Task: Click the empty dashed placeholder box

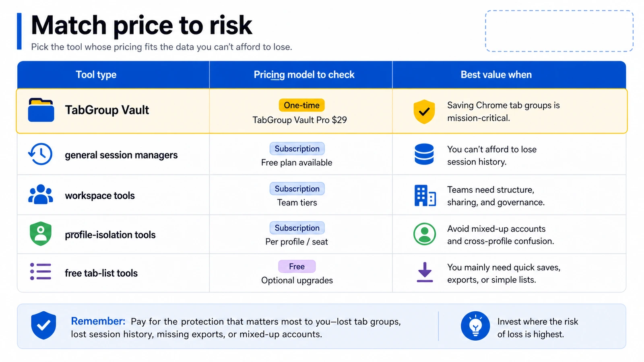Action: point(559,31)
